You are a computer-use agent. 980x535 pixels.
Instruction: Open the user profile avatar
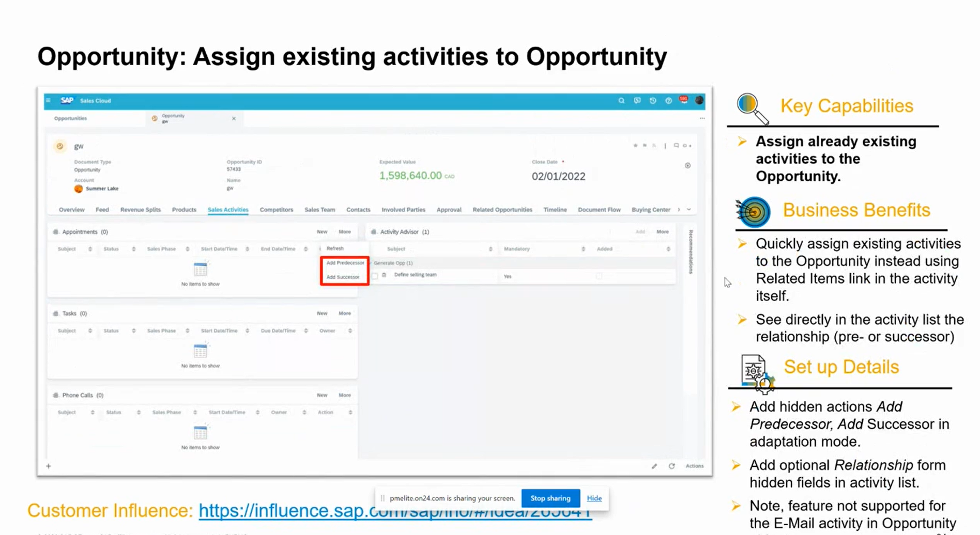699,100
